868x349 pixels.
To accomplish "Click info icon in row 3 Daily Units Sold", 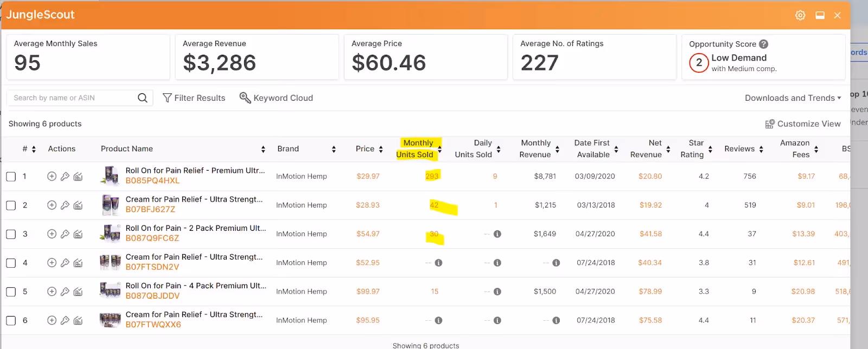I will click(497, 234).
